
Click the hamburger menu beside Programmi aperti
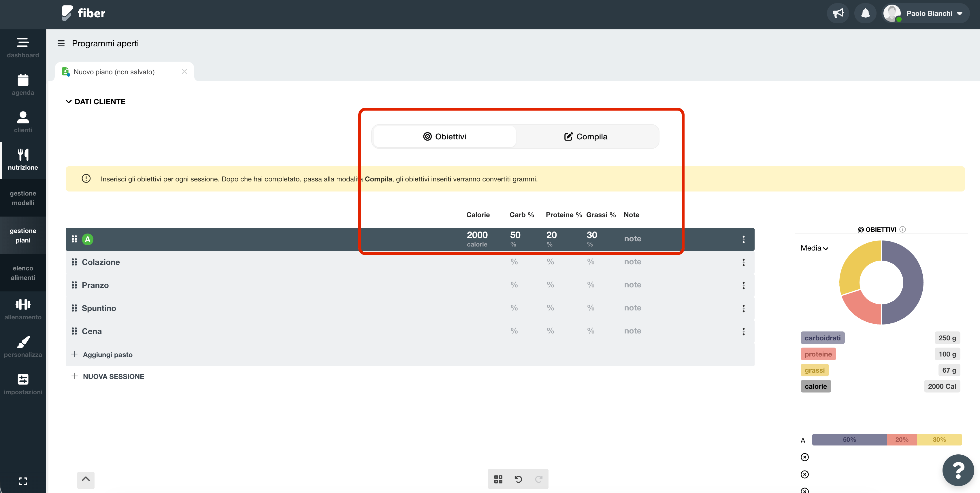(x=61, y=43)
